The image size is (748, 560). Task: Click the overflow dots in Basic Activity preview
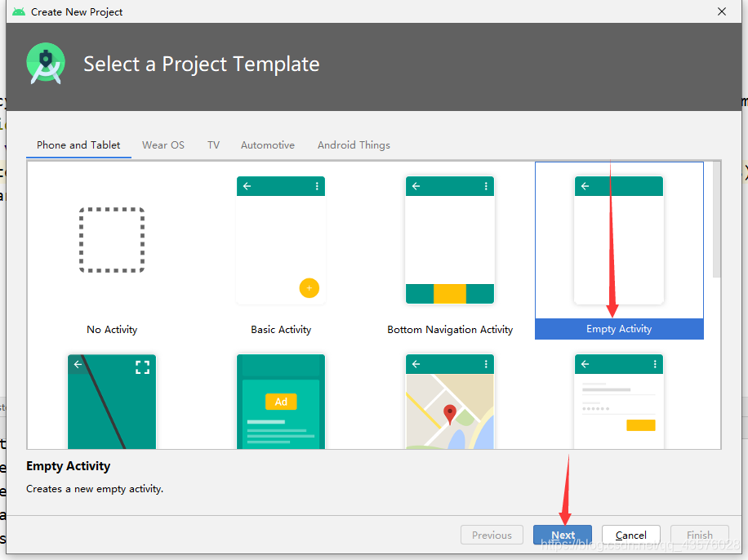[x=317, y=186]
